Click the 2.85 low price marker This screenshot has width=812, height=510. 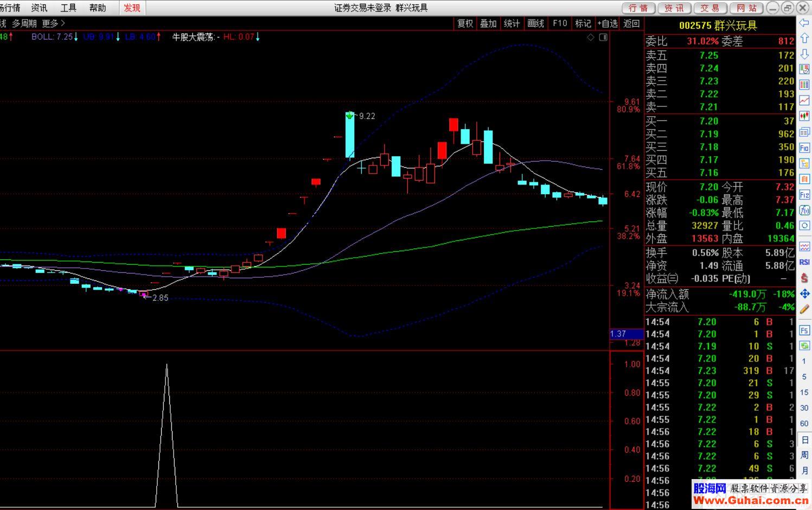coord(161,298)
